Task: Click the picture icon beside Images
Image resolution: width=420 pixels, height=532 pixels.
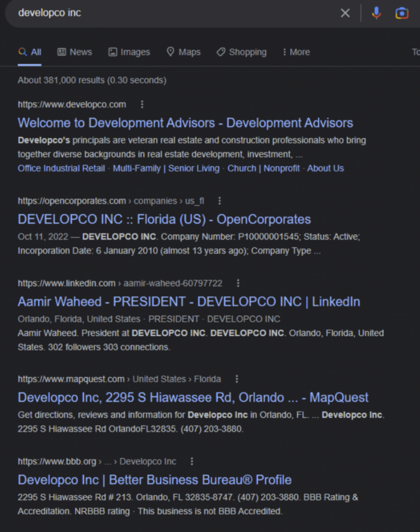Action: click(x=113, y=52)
